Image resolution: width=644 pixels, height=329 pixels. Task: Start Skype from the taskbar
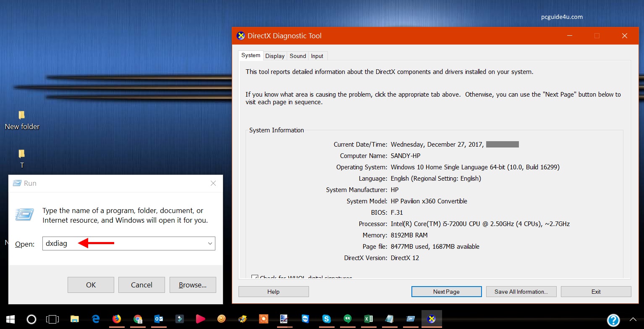pyautogui.click(x=327, y=319)
